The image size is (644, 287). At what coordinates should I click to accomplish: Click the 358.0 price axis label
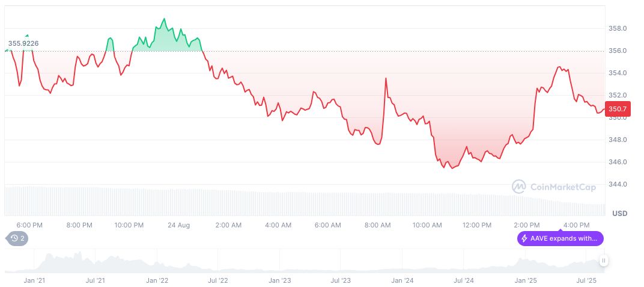[x=618, y=28]
